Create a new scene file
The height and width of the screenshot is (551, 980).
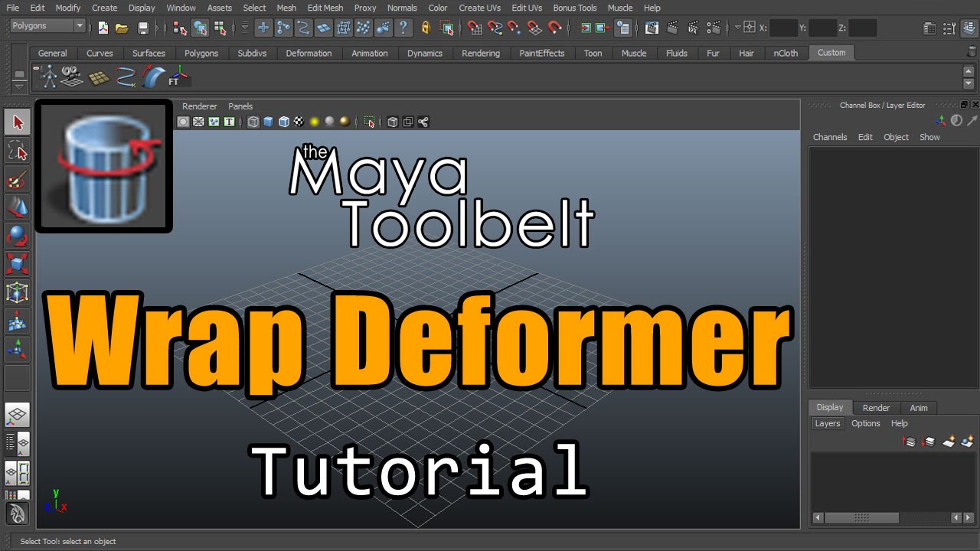point(103,28)
